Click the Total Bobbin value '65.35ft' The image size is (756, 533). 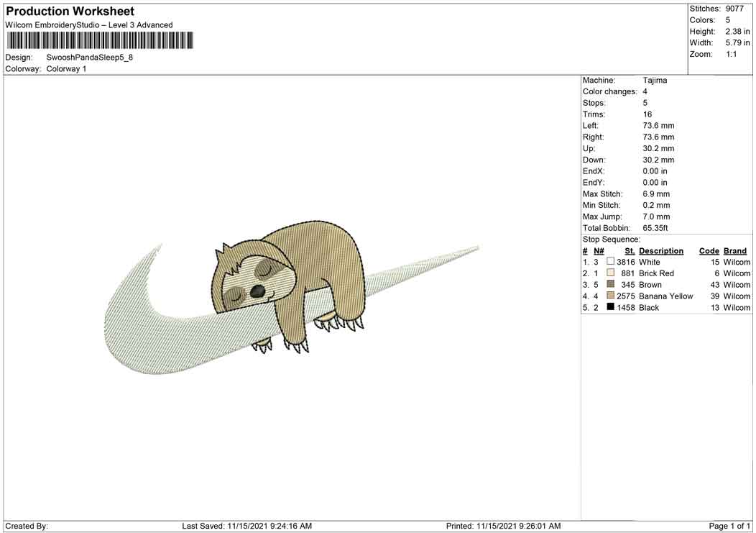tap(655, 228)
